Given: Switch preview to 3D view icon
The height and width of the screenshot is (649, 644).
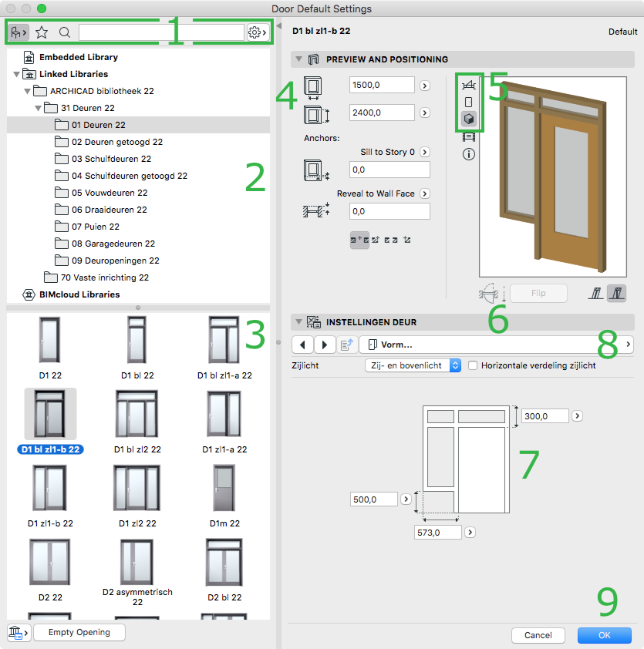Looking at the screenshot, I should 469,119.
